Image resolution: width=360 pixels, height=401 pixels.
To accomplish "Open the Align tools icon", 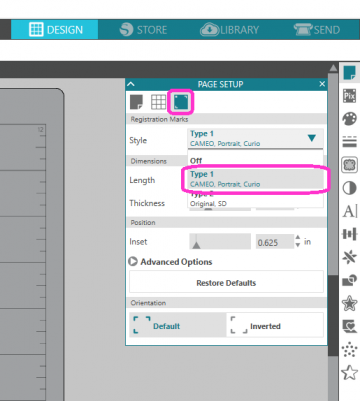I will pyautogui.click(x=349, y=234).
